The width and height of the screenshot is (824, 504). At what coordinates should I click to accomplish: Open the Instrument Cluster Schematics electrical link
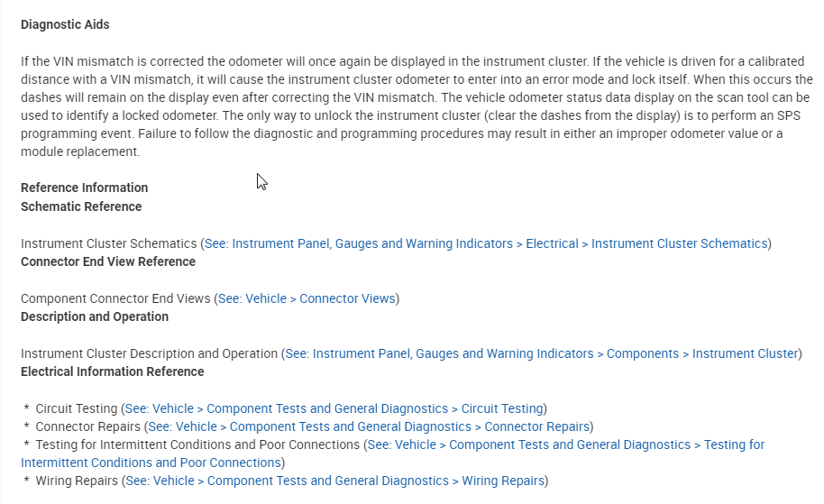click(486, 243)
